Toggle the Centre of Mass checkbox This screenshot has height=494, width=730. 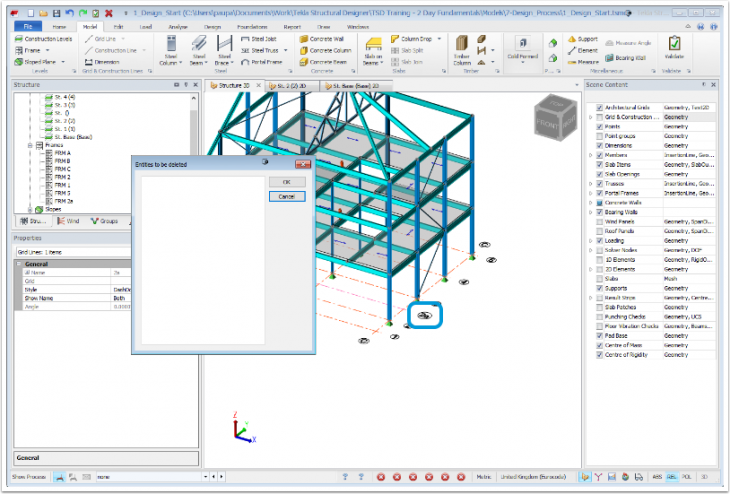tap(600, 345)
